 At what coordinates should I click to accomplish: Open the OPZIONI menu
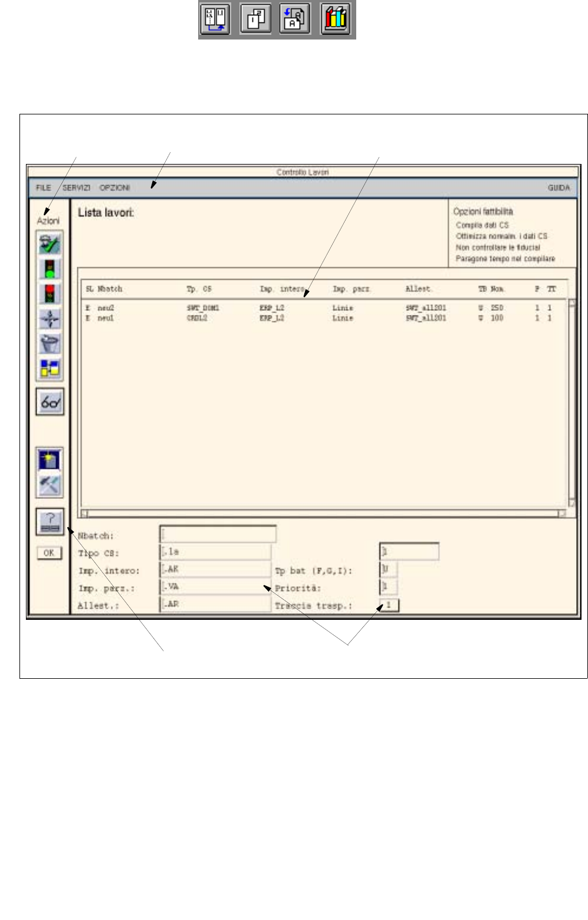pyautogui.click(x=114, y=188)
